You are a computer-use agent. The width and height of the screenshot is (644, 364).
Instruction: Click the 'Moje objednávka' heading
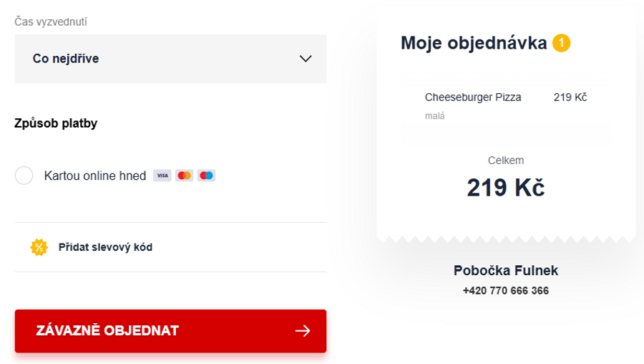pos(474,43)
